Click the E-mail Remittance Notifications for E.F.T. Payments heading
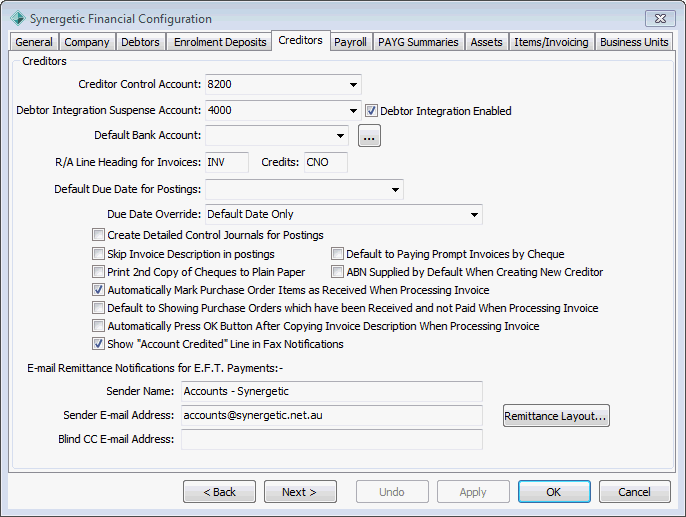Image resolution: width=686 pixels, height=517 pixels. point(155,368)
